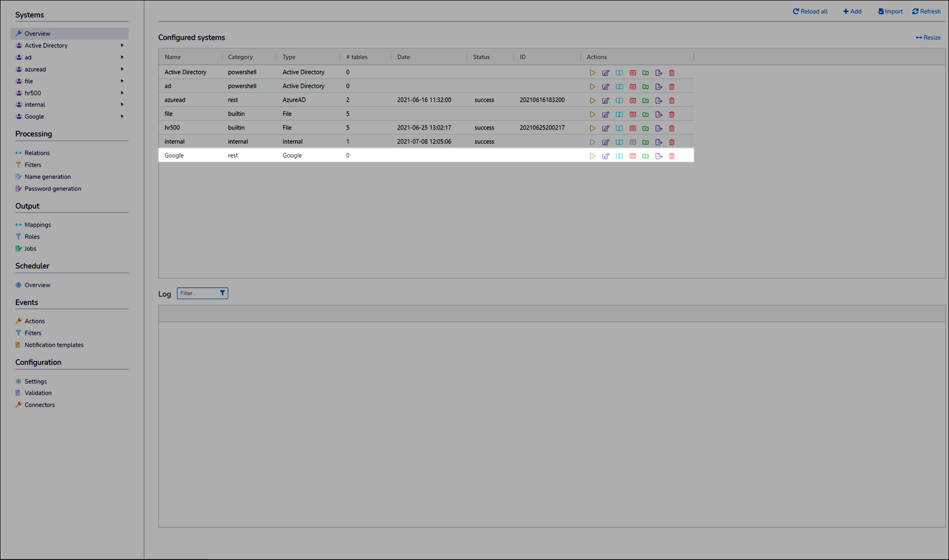The width and height of the screenshot is (949, 560).
Task: Click the edit pencil icon for azuread
Action: 605,101
